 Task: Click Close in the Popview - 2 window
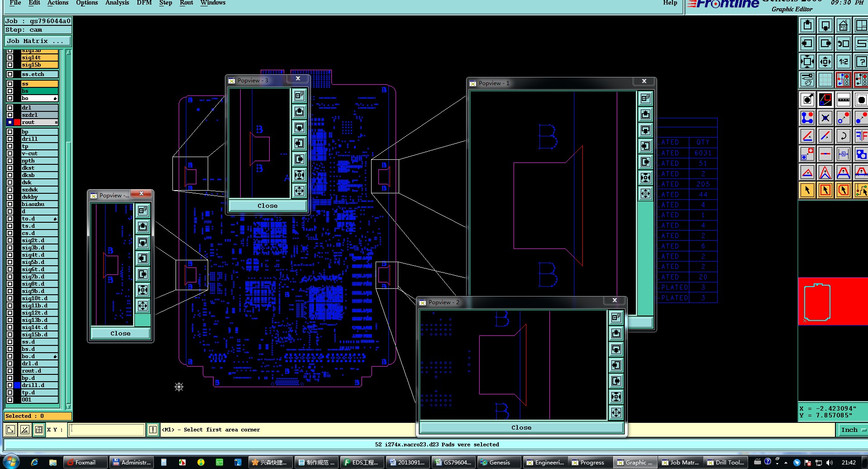pos(521,427)
